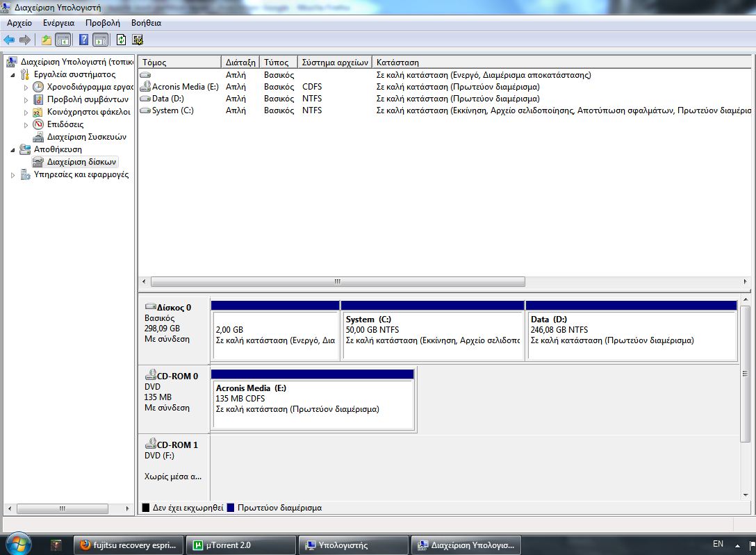Select the unnamed recovery volume row icon
This screenshot has width=756, height=555.
click(x=145, y=75)
